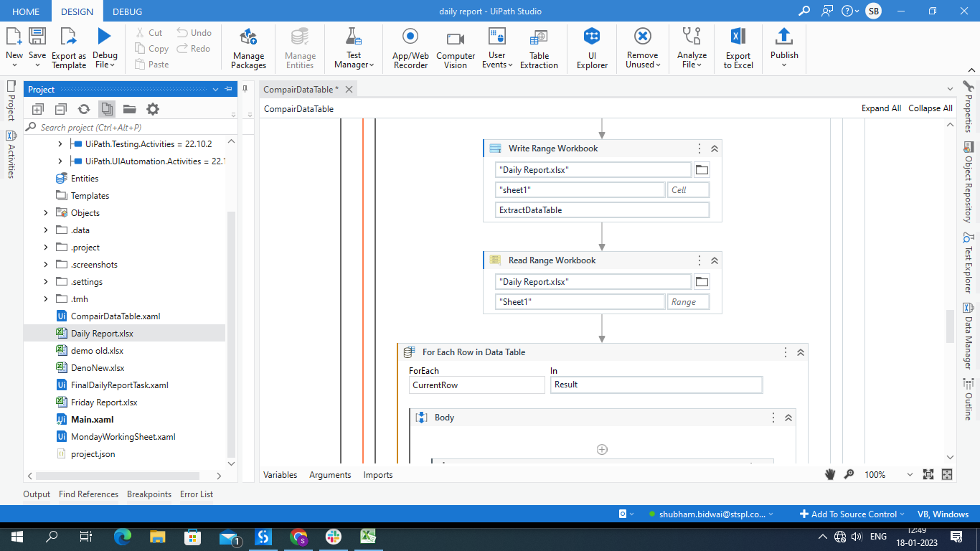The width and height of the screenshot is (980, 551).
Task: Refresh the Project panel
Action: (84, 109)
